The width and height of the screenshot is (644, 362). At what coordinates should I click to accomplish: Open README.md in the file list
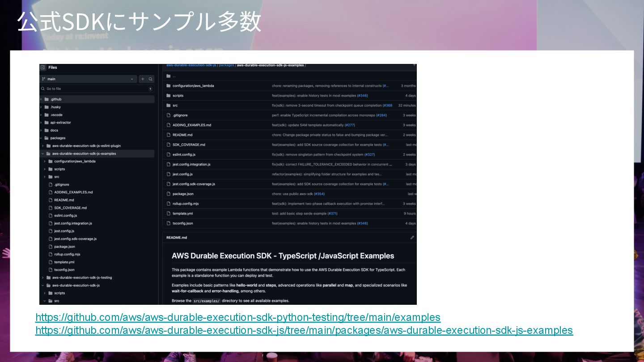click(x=182, y=135)
